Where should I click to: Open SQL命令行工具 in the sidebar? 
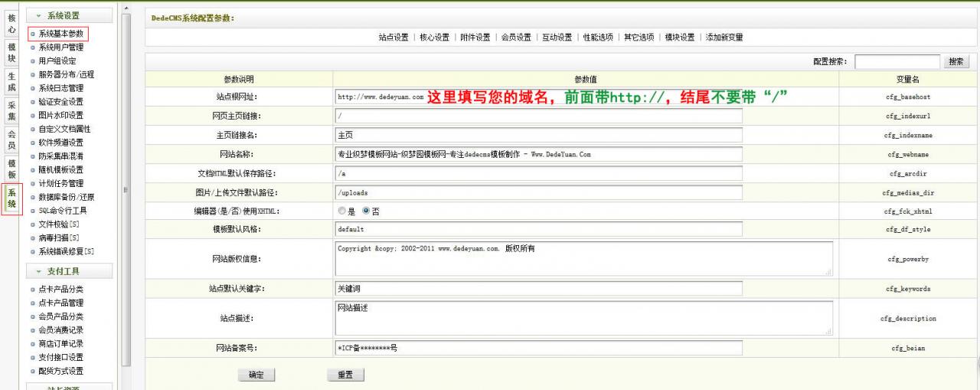tap(63, 211)
